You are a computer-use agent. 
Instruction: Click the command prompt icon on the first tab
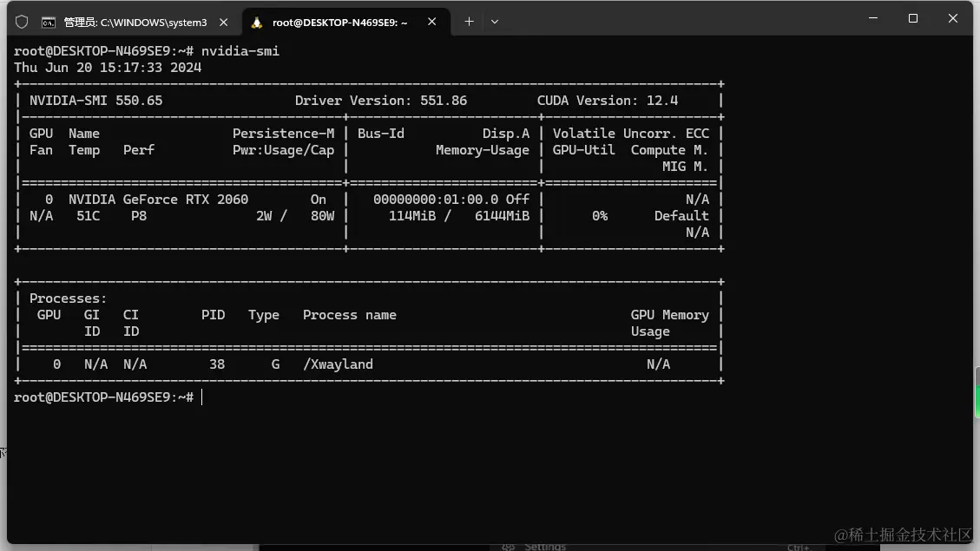[x=48, y=23]
